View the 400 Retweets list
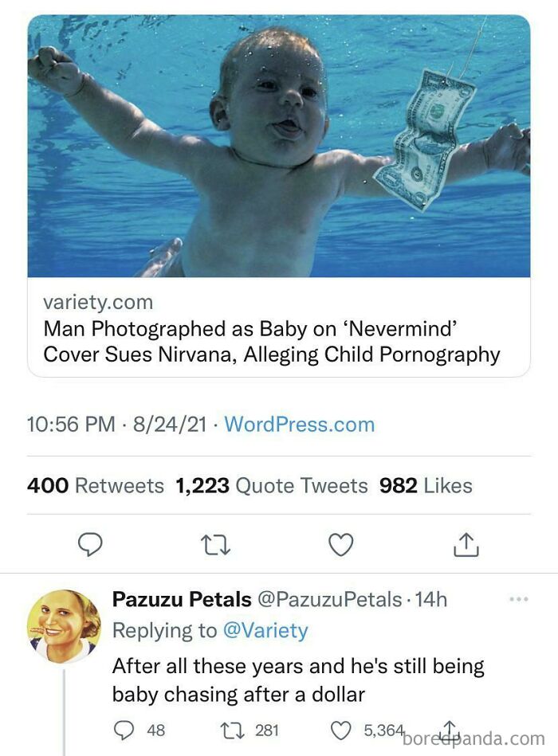558x756 pixels. click(95, 485)
